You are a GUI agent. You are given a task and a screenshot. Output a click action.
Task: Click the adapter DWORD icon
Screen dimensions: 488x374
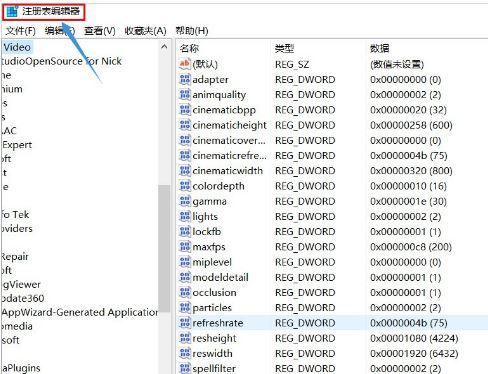click(185, 79)
